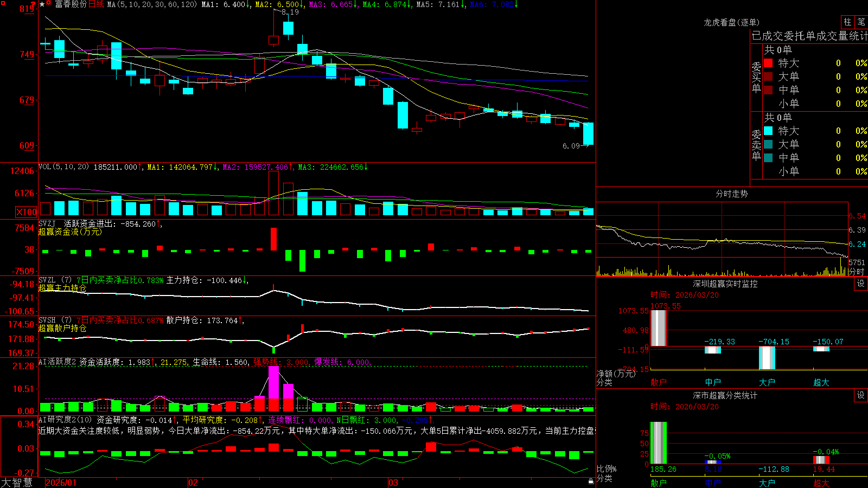Screen dimensions: 868x488
Task: Click the tall red SVZJ fund inflow bar
Action: tap(273, 239)
